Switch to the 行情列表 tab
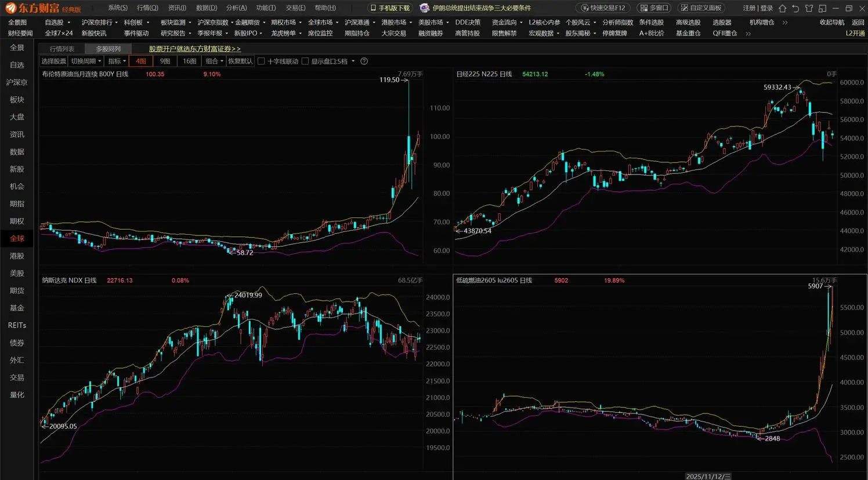The width and height of the screenshot is (868, 480). click(x=62, y=49)
